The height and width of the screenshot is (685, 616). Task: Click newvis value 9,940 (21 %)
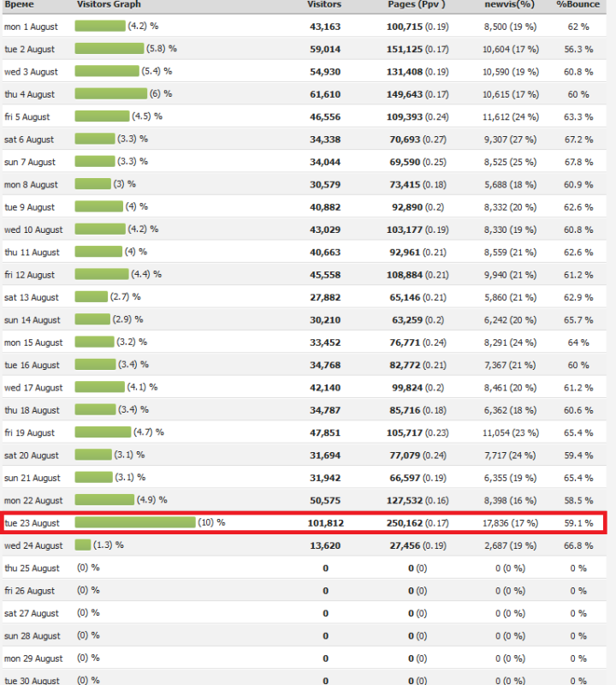(510, 275)
